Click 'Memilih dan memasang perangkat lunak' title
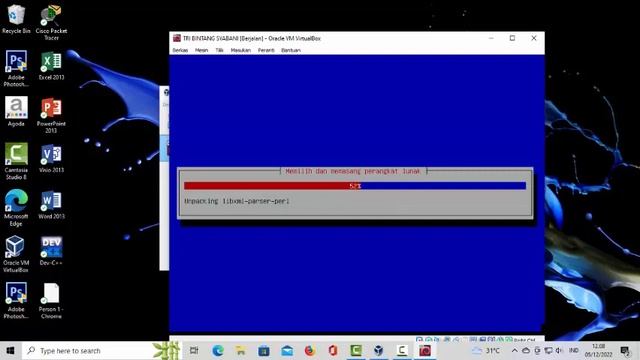Image resolution: width=640 pixels, height=360 pixels. point(353,171)
